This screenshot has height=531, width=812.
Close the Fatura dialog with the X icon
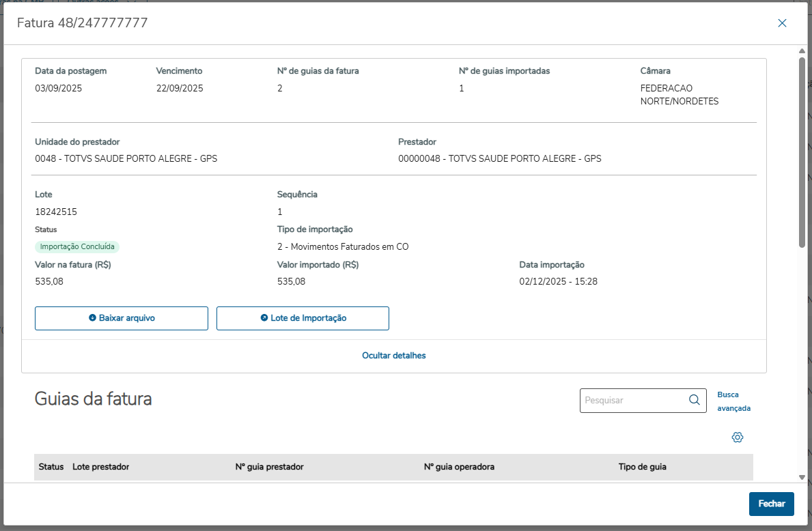(x=782, y=23)
